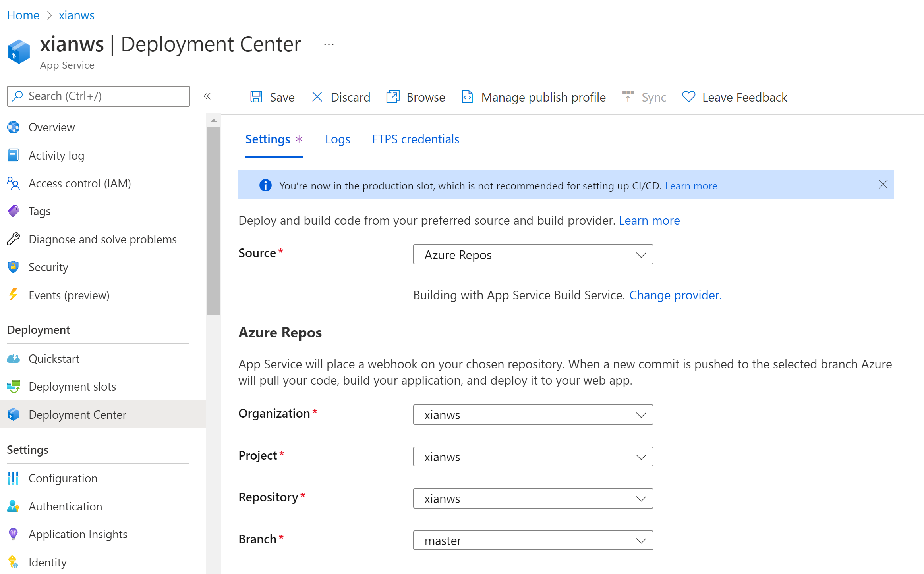
Task: Open Diagnose and solve problems wrench icon
Action: (x=14, y=239)
